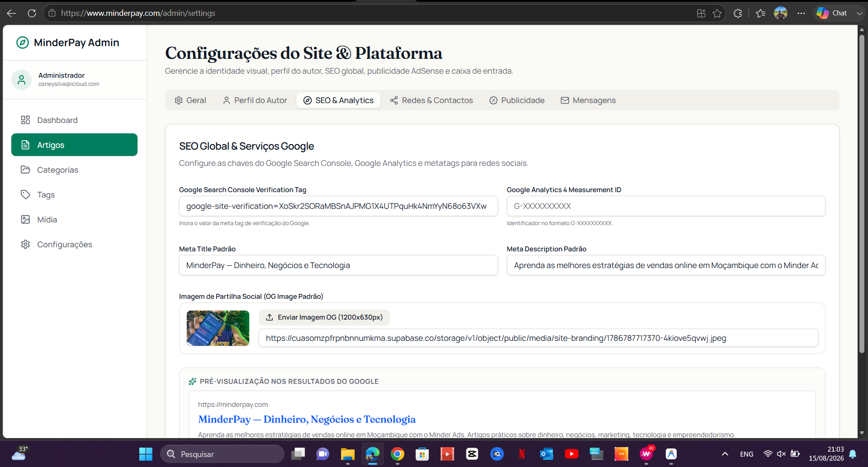This screenshot has width=868, height=467.
Task: Open the browser profile avatar
Action: click(x=781, y=13)
